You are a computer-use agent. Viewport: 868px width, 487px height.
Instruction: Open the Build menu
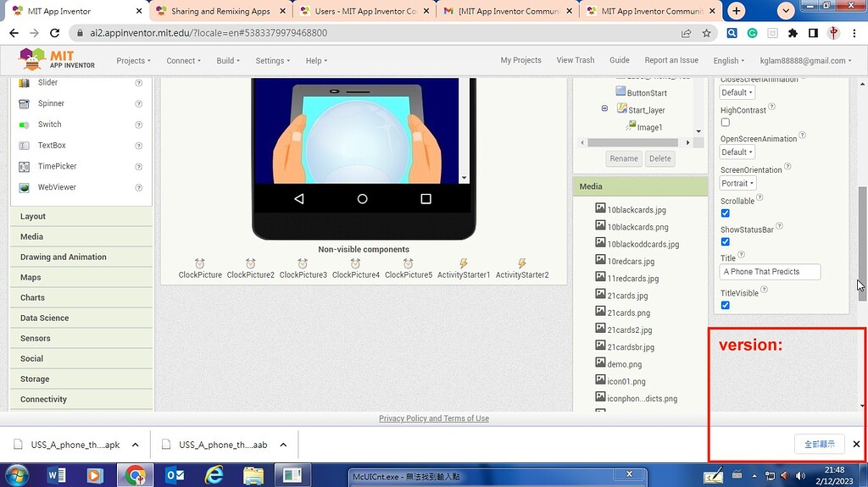click(227, 61)
